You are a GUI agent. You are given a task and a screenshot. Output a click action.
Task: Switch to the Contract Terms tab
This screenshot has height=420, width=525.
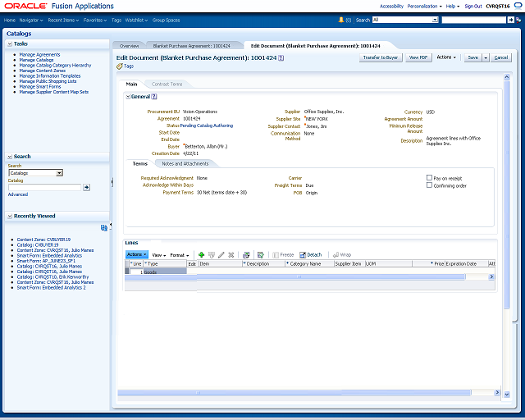(x=167, y=84)
